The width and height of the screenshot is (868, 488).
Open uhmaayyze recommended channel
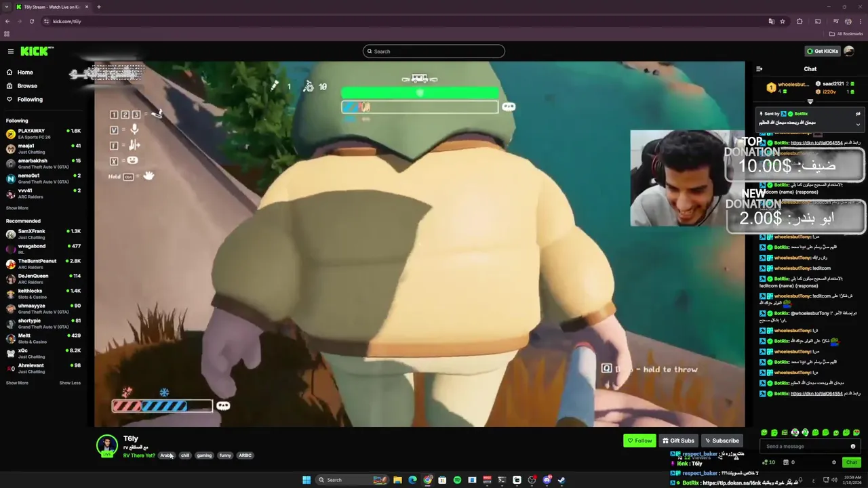[43, 308]
